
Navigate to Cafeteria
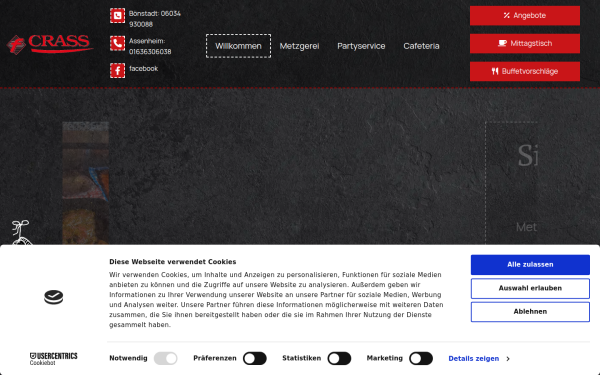click(x=421, y=46)
